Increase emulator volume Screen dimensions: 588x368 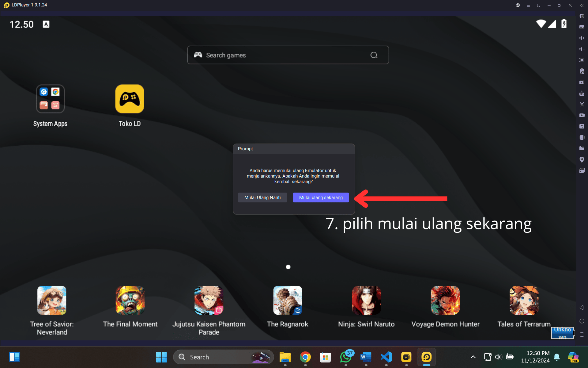tap(582, 38)
